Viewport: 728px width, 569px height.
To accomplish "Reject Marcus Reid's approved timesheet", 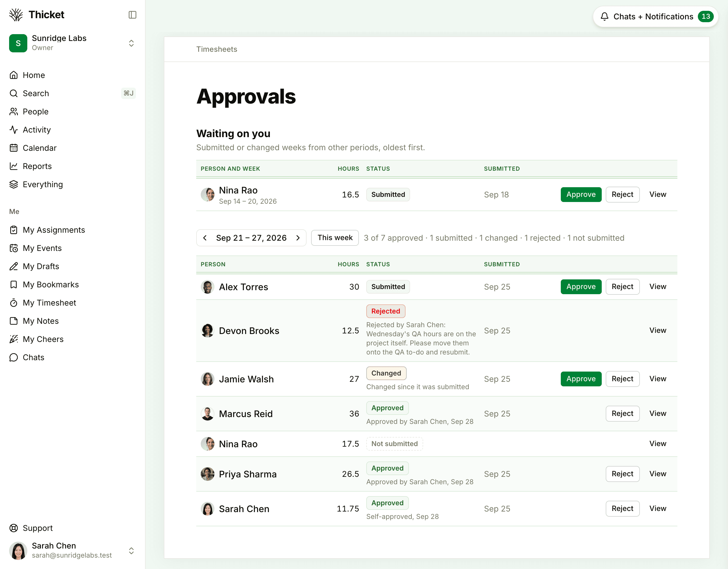I will tap(622, 414).
